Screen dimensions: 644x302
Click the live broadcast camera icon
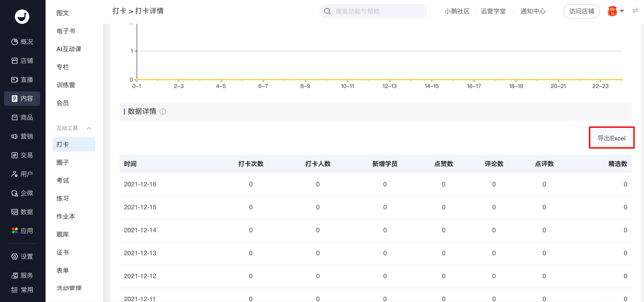14,80
